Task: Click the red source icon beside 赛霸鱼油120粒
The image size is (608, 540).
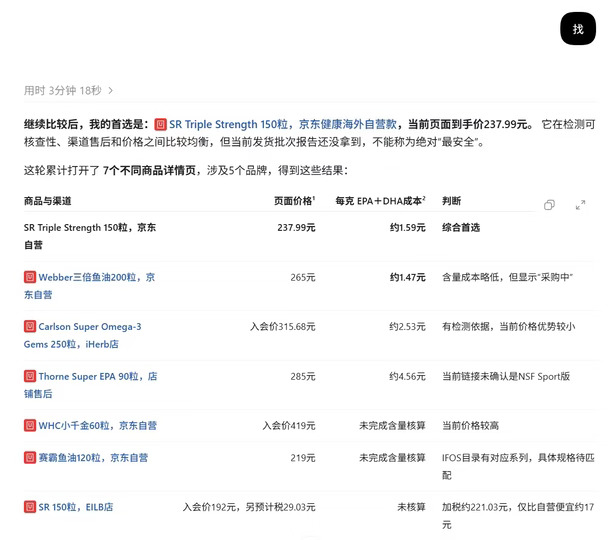Action: click(30, 457)
